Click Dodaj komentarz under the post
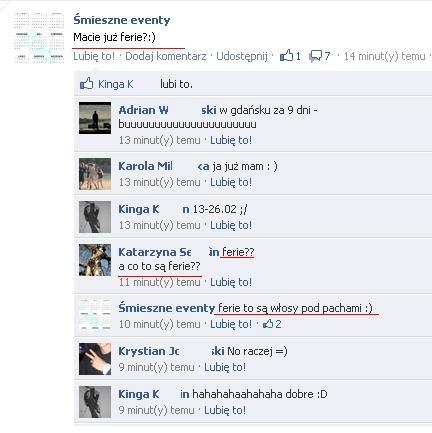The width and height of the screenshot is (432, 433). pyautogui.click(x=166, y=56)
